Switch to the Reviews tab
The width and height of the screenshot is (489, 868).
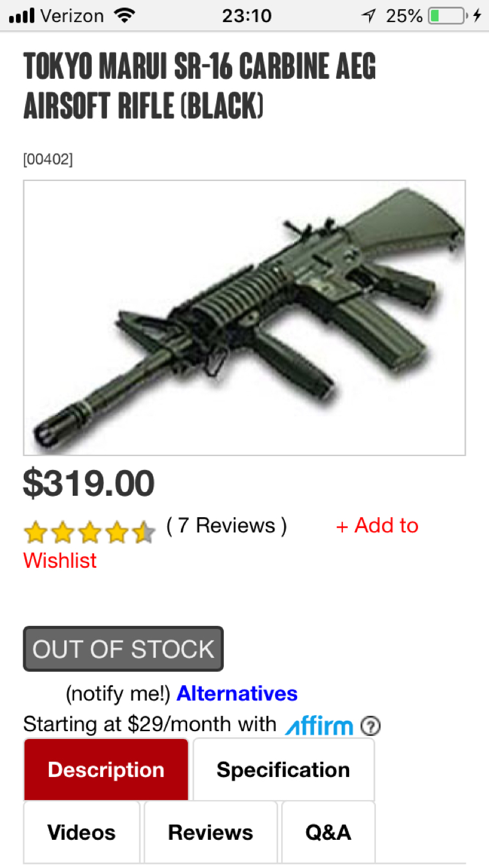click(211, 832)
